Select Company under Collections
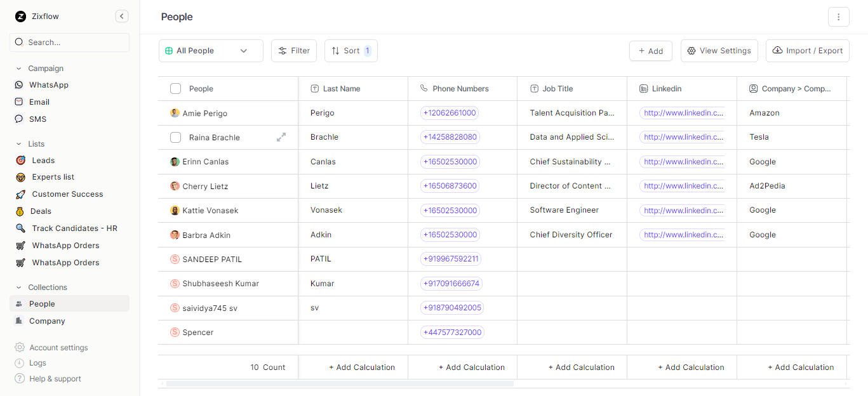The height and width of the screenshot is (396, 868). [x=47, y=321]
